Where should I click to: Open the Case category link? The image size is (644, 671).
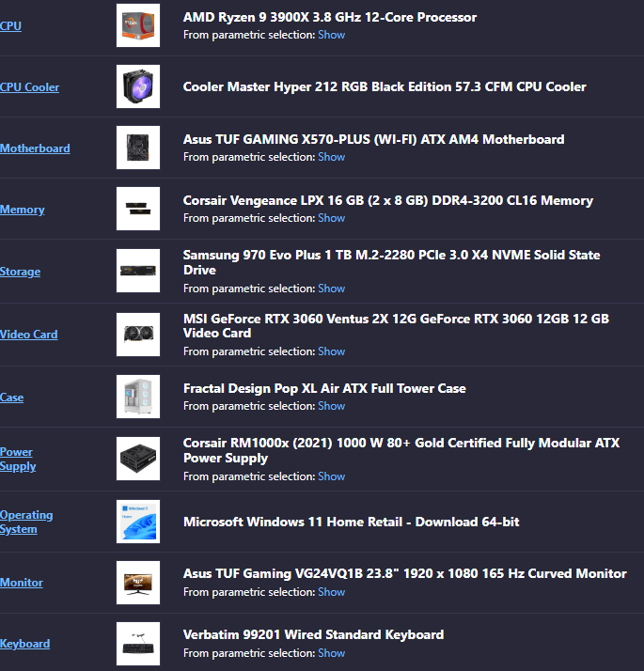[11, 398]
